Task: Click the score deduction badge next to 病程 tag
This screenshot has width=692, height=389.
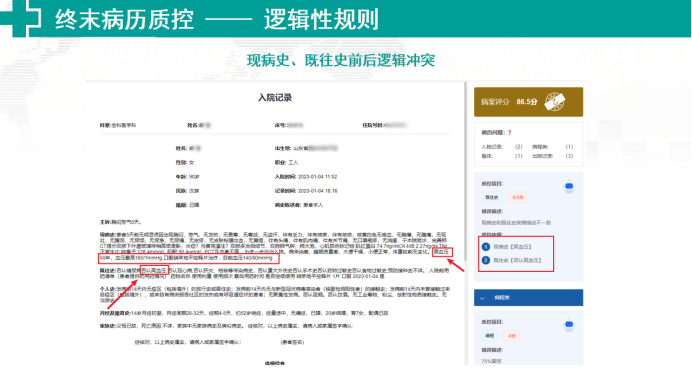Action: pos(511,336)
